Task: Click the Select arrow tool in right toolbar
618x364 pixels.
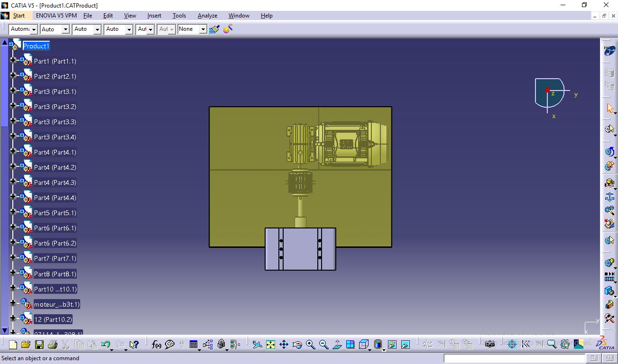Action: coord(610,108)
